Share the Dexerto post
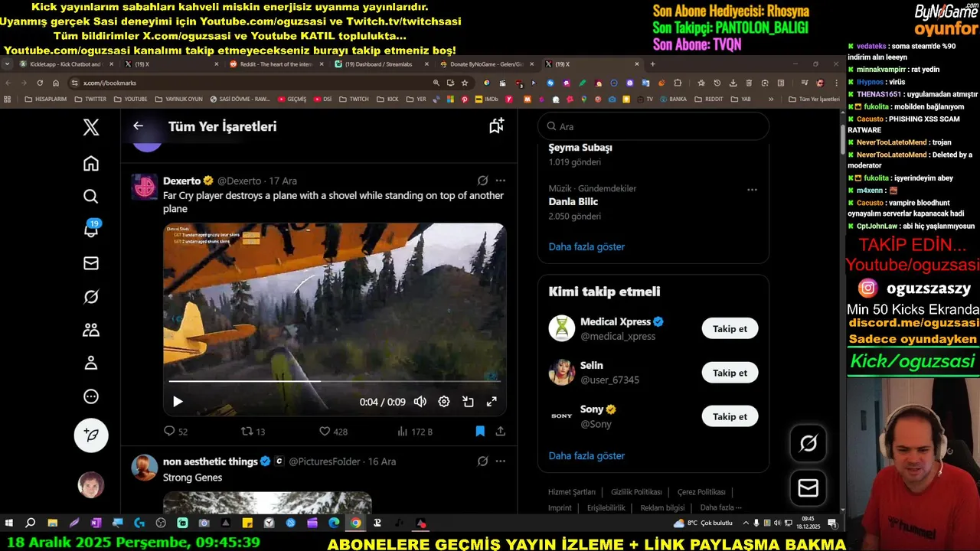The height and width of the screenshot is (551, 980). tap(500, 432)
